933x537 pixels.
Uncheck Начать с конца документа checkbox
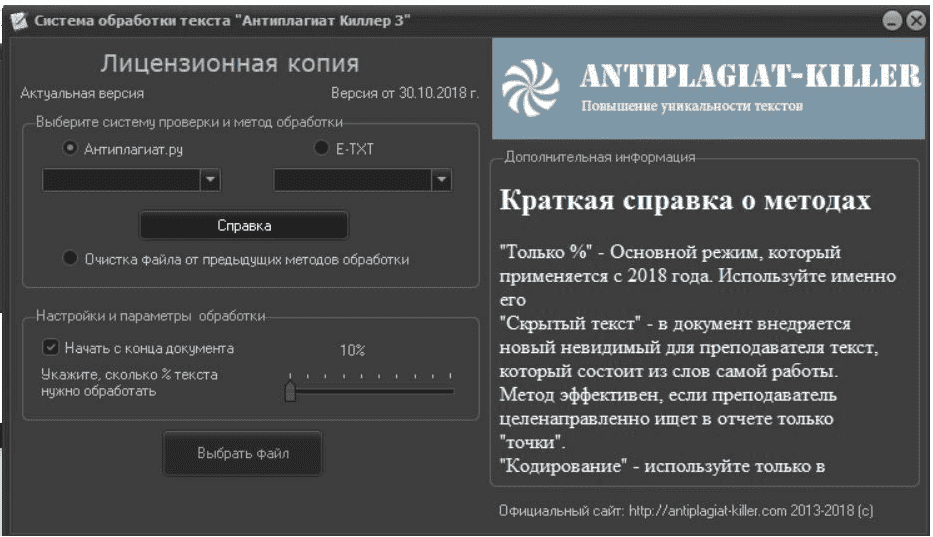tap(51, 347)
